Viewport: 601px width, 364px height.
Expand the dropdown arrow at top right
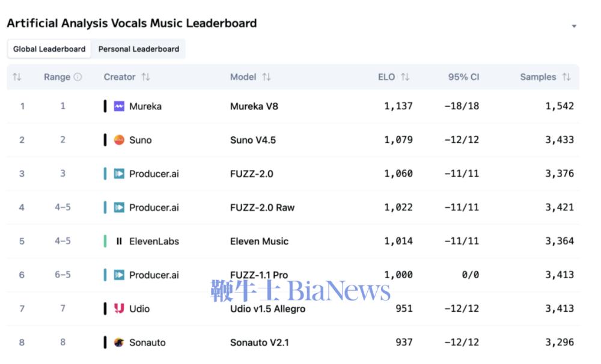pos(574,26)
